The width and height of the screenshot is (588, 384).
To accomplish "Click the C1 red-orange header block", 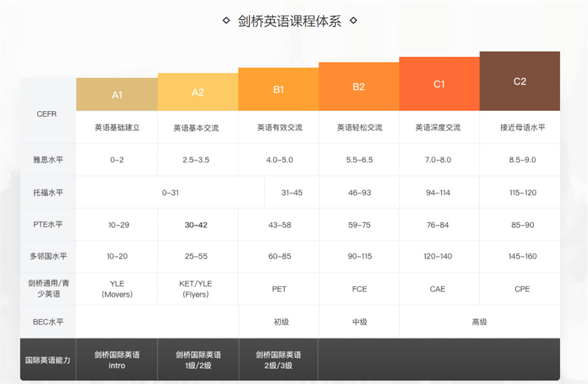I will [x=440, y=84].
